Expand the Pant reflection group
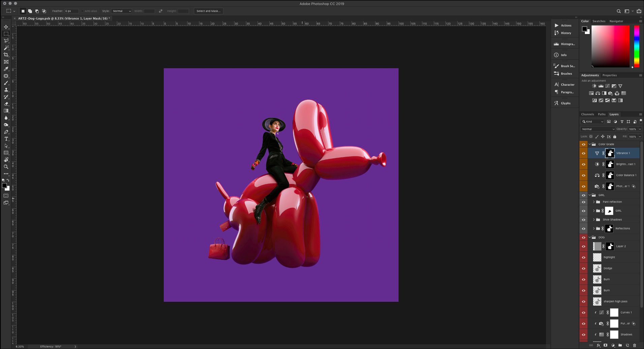 594,202
